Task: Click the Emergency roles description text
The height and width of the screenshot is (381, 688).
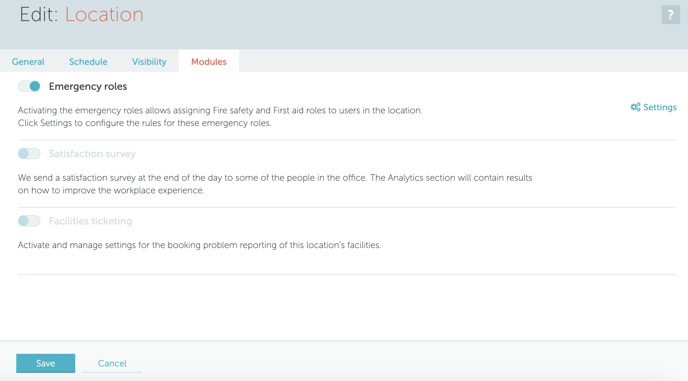Action: point(220,117)
